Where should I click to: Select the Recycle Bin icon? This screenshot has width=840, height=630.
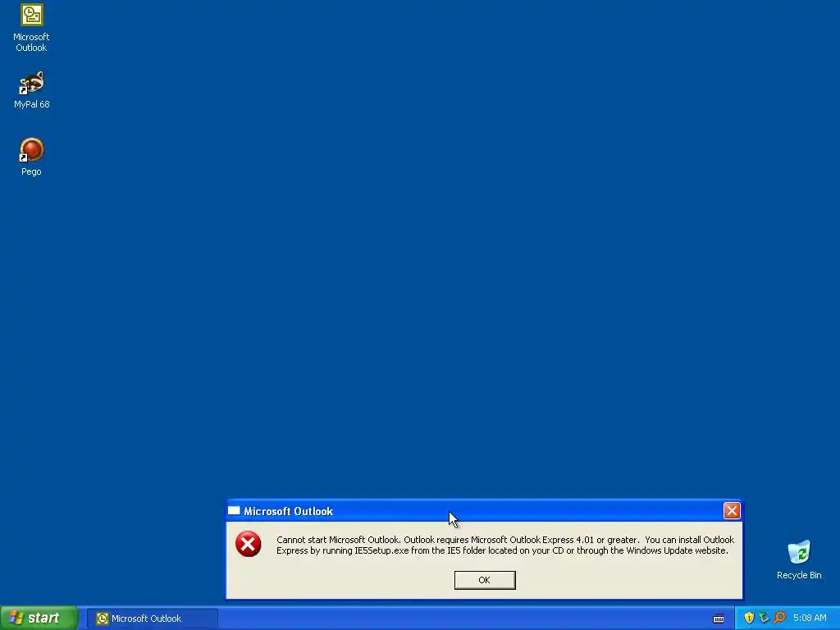[799, 560]
